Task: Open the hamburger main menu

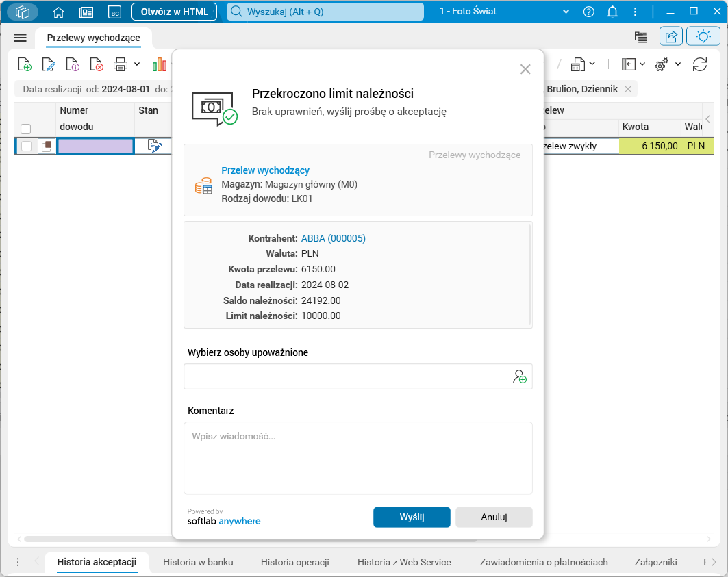Action: [x=21, y=38]
